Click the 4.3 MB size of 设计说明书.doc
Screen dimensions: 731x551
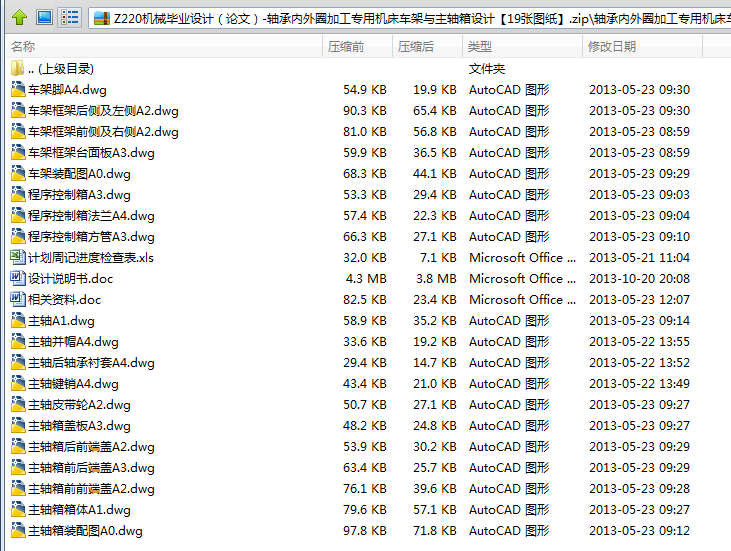coord(366,278)
